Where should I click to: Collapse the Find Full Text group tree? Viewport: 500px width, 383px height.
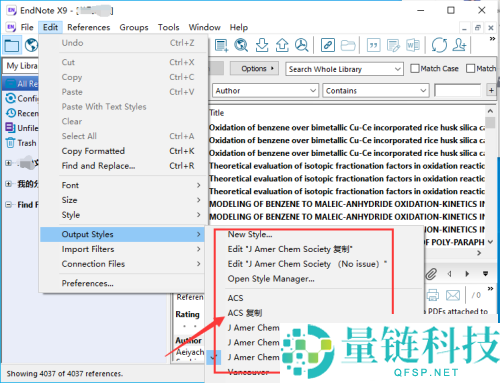9,205
